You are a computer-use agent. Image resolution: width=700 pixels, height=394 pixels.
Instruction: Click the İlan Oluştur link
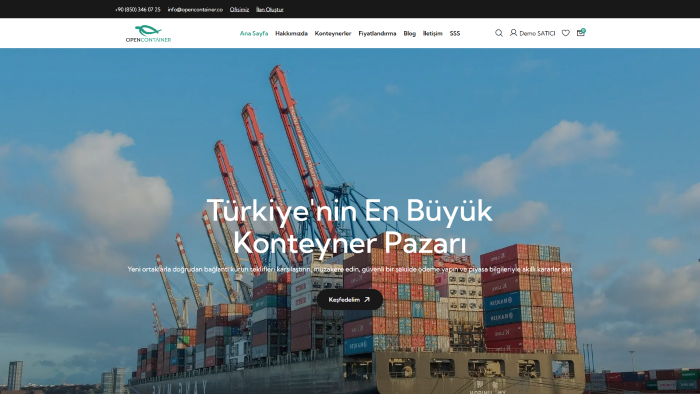pos(270,9)
